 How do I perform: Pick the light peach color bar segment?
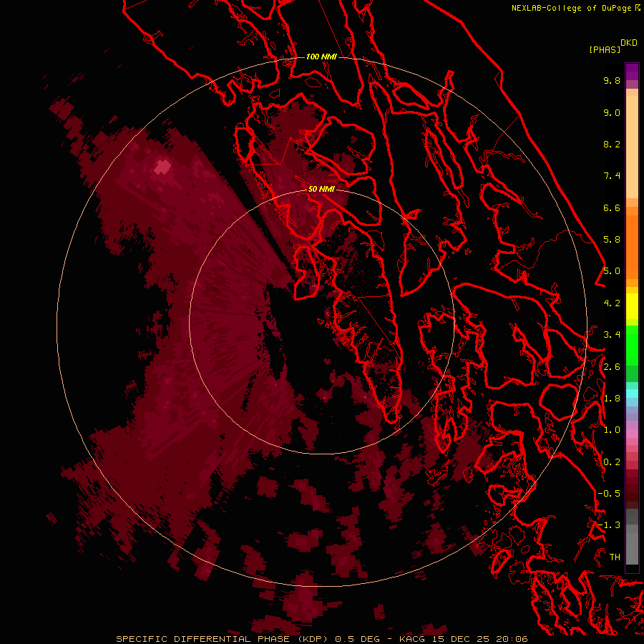(x=632, y=147)
